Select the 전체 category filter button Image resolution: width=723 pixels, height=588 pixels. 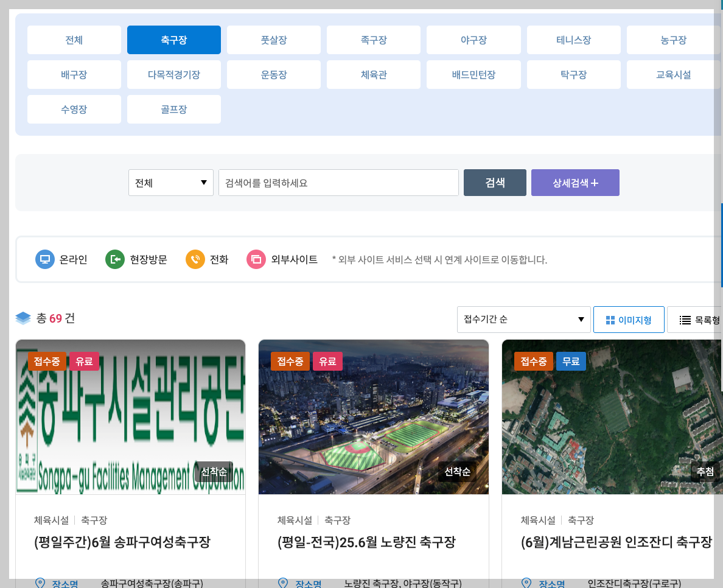coord(74,40)
